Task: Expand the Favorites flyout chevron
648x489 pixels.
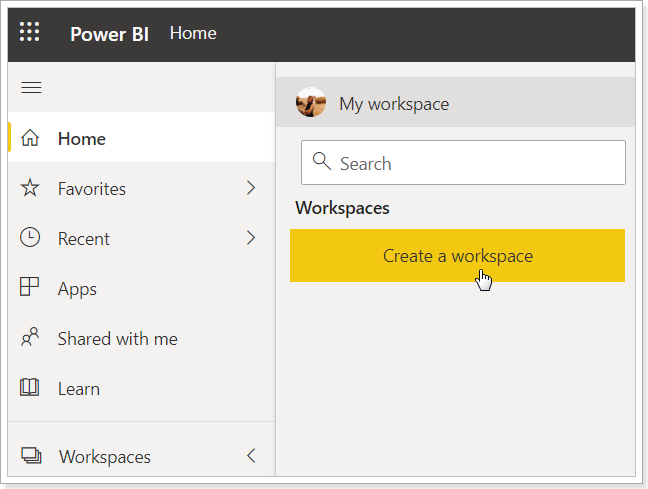Action: [250, 188]
